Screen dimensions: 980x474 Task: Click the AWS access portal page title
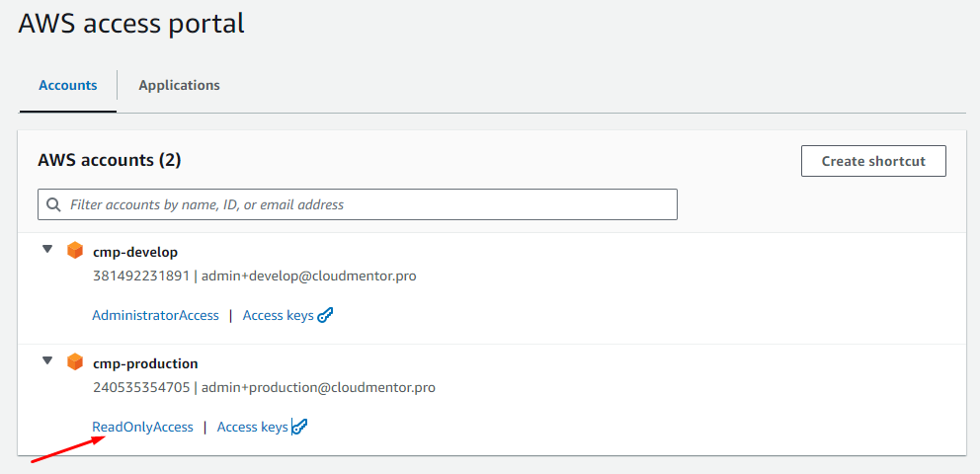pos(131,23)
